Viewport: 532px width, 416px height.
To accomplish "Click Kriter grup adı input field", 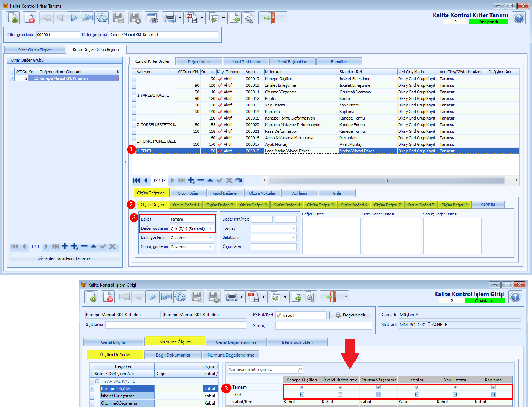I will click(163, 35).
